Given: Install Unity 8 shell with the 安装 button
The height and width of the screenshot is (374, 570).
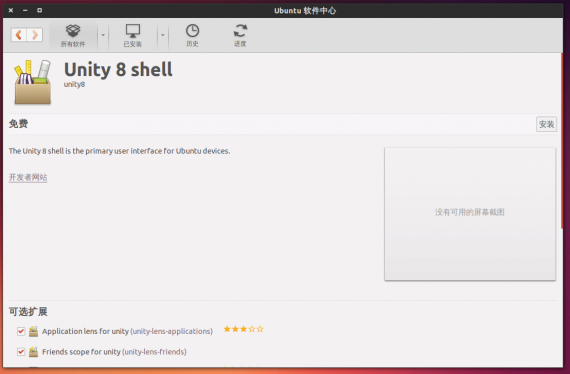Looking at the screenshot, I should point(546,124).
